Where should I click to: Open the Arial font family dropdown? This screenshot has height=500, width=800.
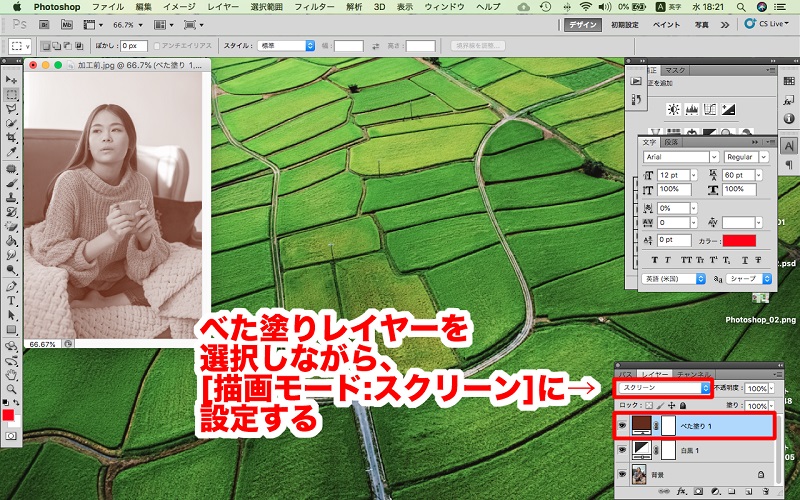click(714, 157)
